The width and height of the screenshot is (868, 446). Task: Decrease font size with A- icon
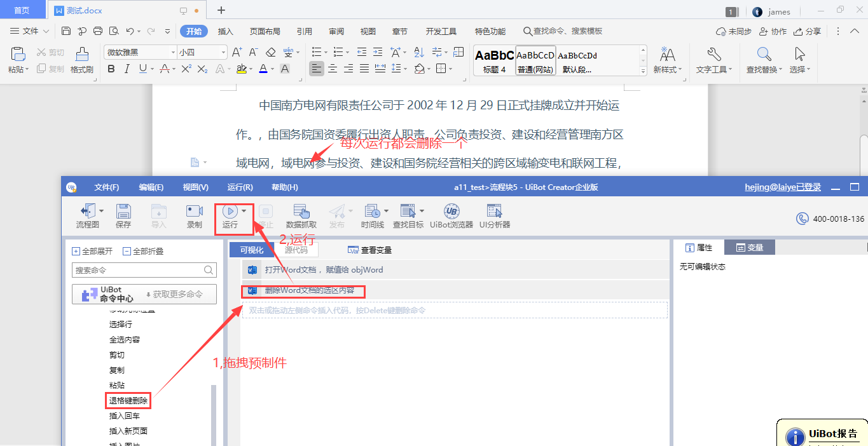pos(253,52)
